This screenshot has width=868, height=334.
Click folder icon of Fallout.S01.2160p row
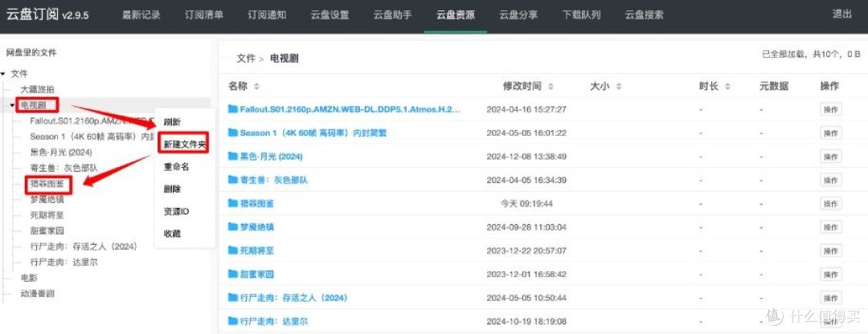pyautogui.click(x=232, y=109)
